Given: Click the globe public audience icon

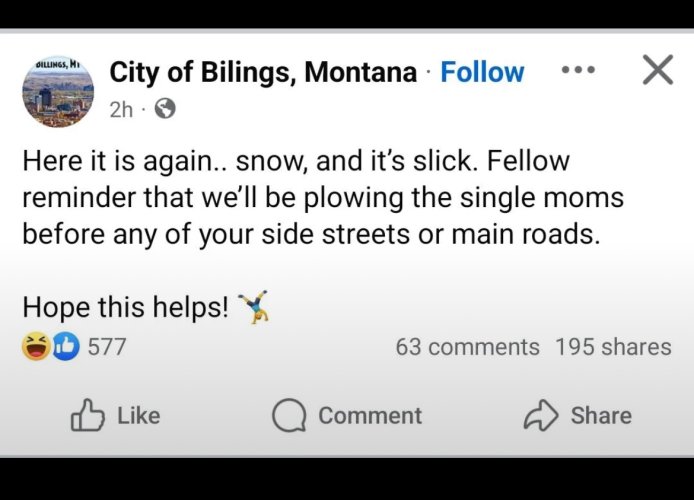Looking at the screenshot, I should pyautogui.click(x=165, y=109).
